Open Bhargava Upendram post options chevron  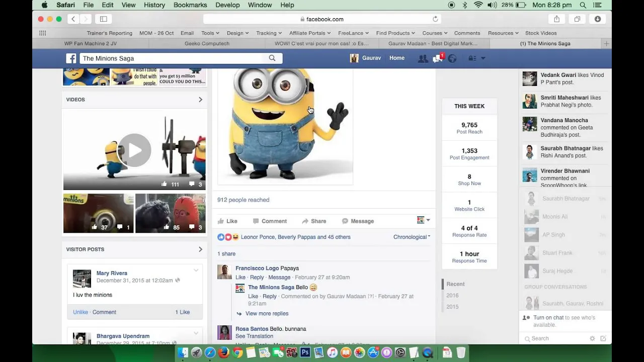click(196, 333)
